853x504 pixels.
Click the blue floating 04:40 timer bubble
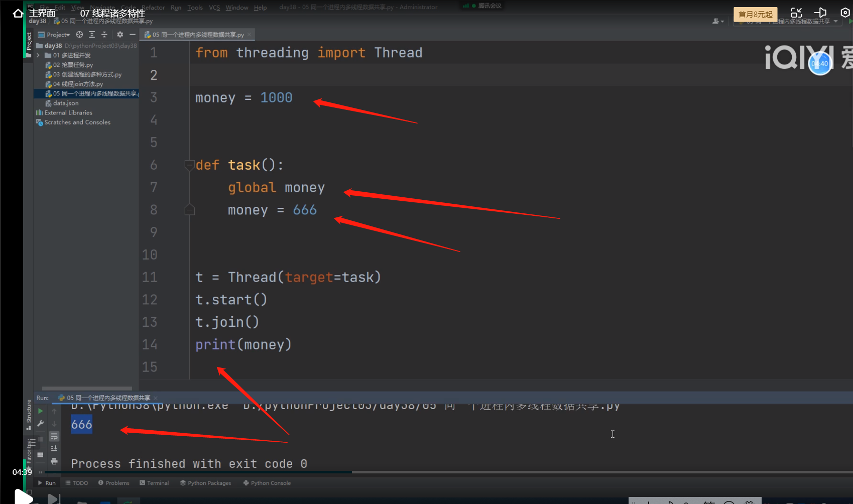coord(820,64)
